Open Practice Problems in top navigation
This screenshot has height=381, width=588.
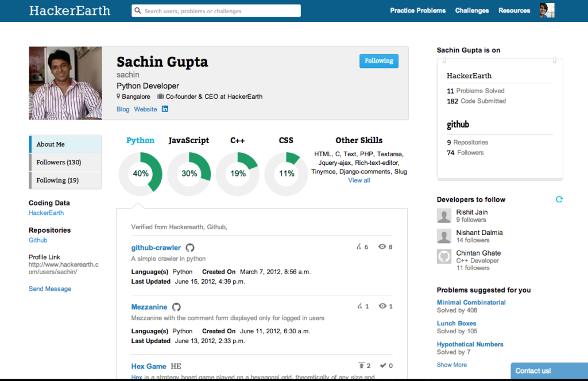417,10
